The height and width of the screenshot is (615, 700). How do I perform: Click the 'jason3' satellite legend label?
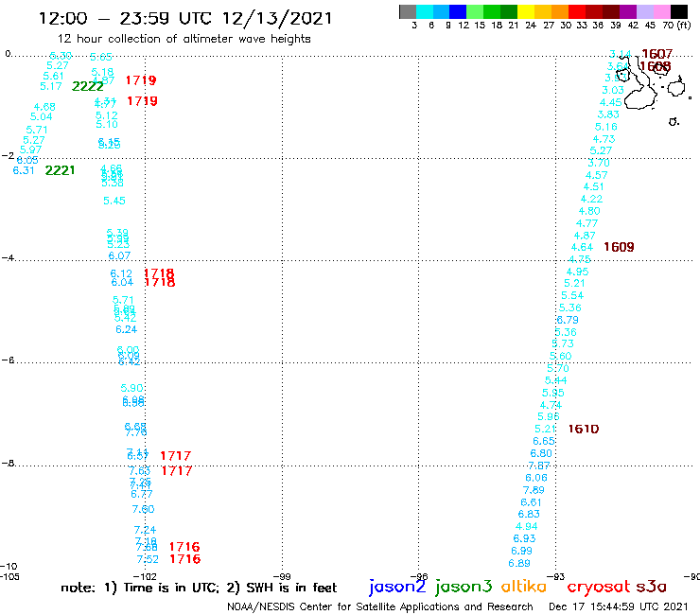click(464, 587)
